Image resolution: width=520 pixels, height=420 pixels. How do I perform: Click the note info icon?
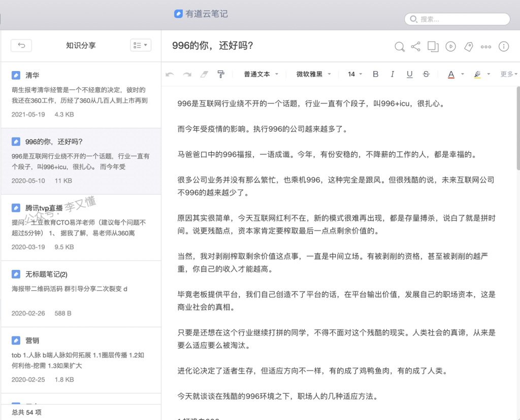click(x=504, y=46)
